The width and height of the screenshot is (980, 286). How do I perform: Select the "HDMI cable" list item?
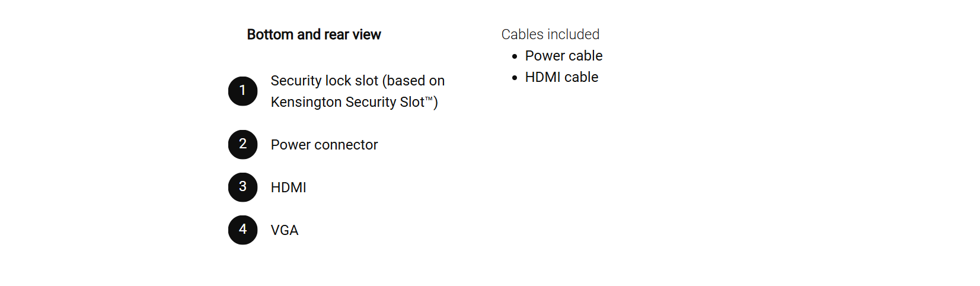561,77
